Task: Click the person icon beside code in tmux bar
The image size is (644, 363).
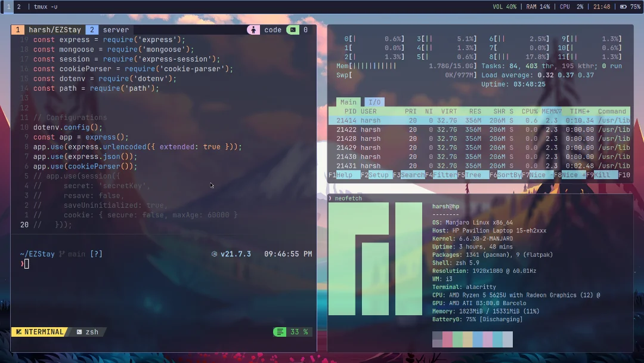Action: point(254,30)
